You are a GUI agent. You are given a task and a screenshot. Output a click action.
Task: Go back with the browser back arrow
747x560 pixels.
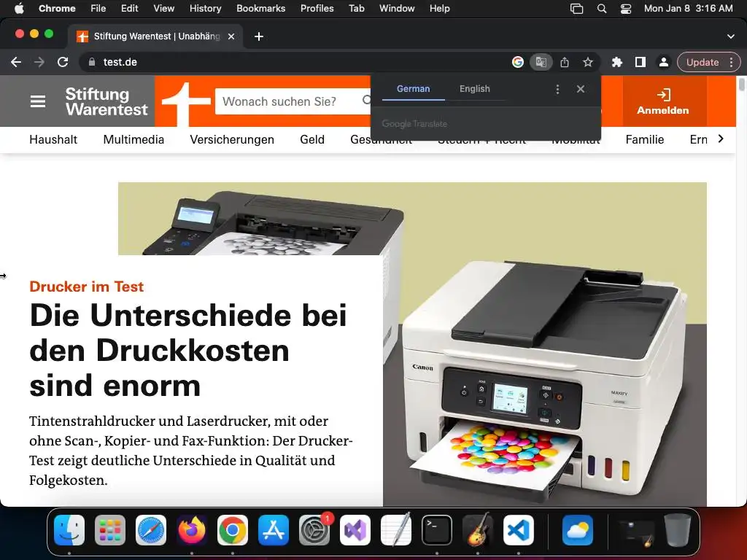[x=16, y=62]
